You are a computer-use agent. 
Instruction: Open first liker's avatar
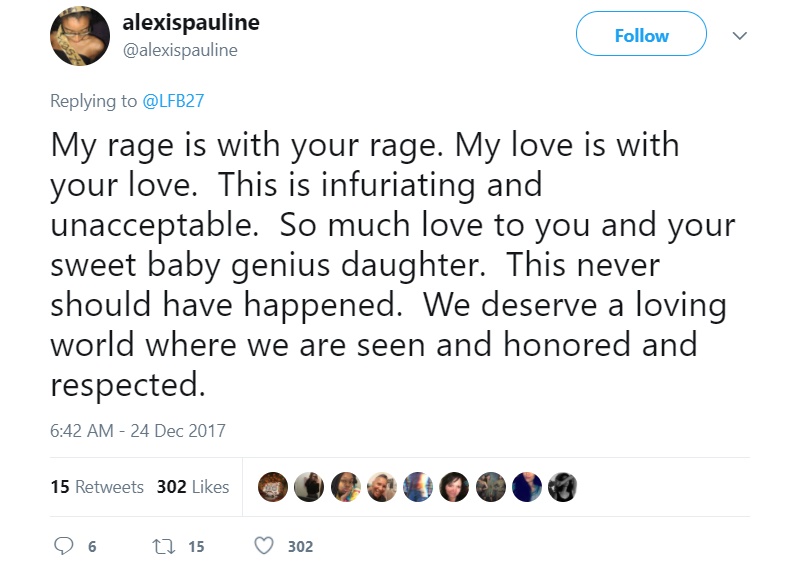tap(272, 487)
